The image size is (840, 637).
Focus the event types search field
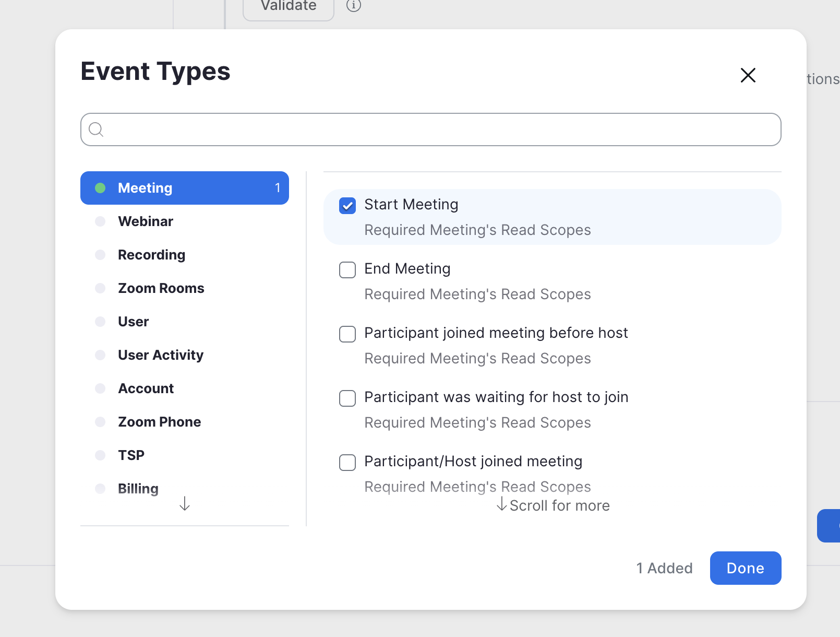pyautogui.click(x=438, y=129)
